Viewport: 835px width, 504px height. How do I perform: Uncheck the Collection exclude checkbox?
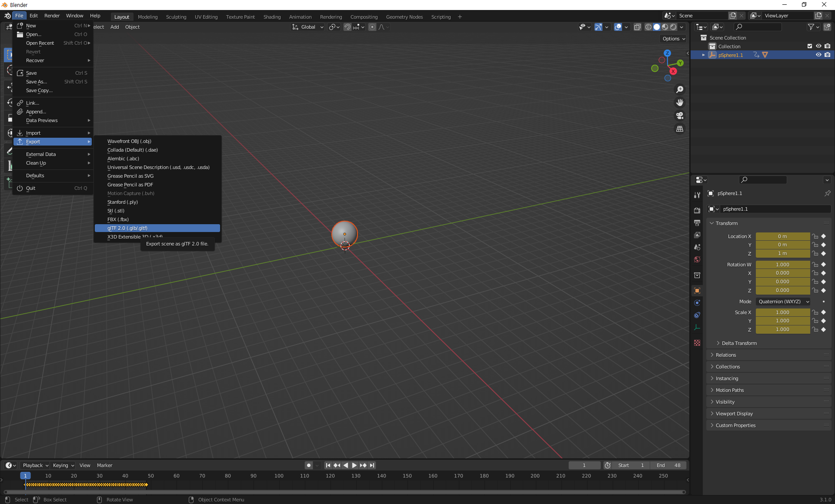[809, 46]
